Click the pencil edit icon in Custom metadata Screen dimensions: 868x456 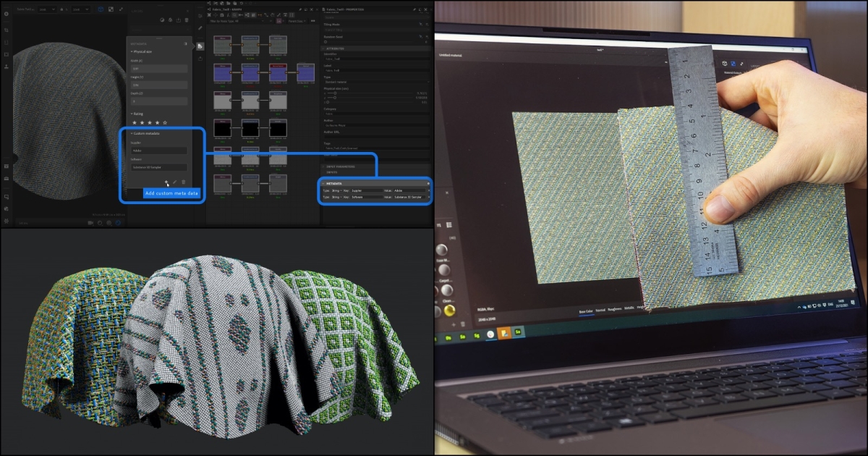[x=174, y=182]
